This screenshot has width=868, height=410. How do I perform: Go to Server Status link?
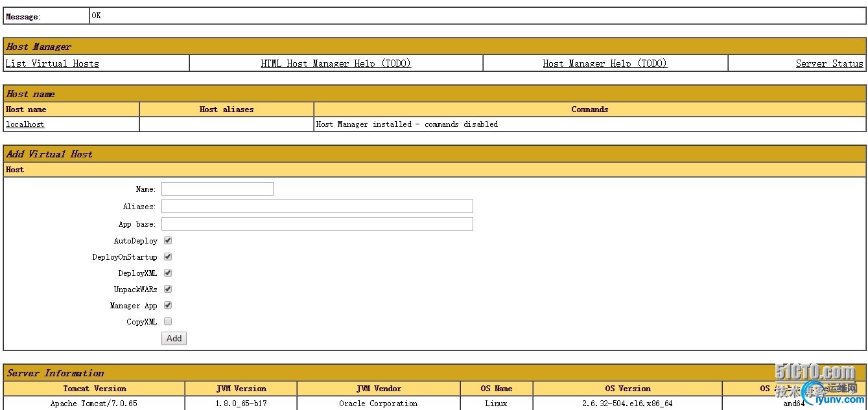(830, 63)
